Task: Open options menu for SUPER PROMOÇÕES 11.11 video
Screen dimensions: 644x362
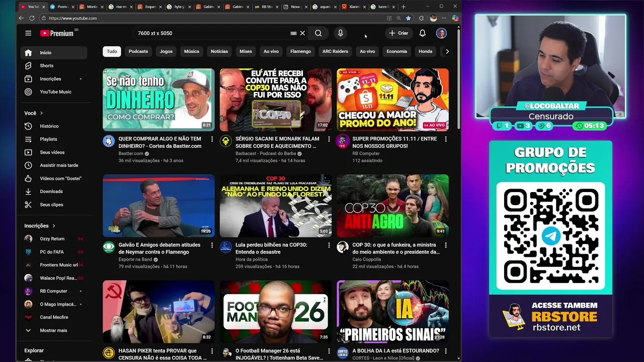Action: [x=446, y=139]
